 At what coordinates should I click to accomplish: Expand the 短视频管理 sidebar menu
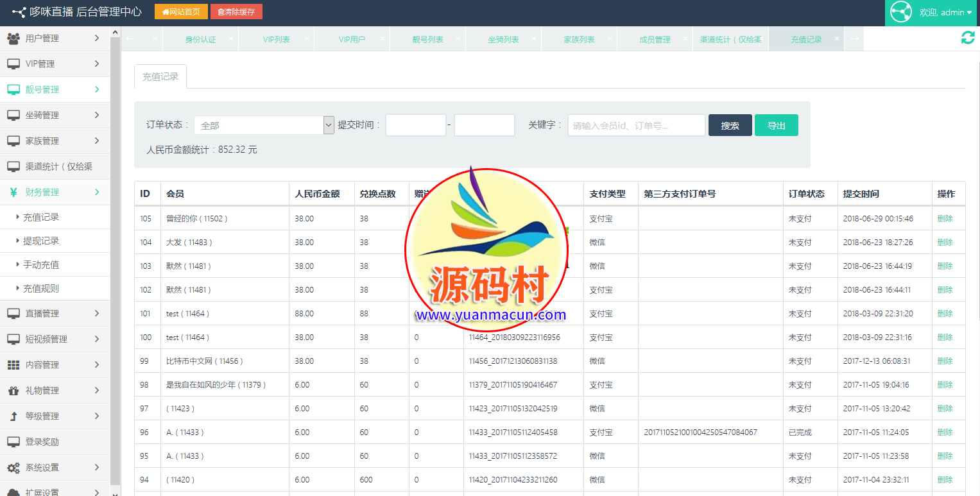pyautogui.click(x=55, y=339)
